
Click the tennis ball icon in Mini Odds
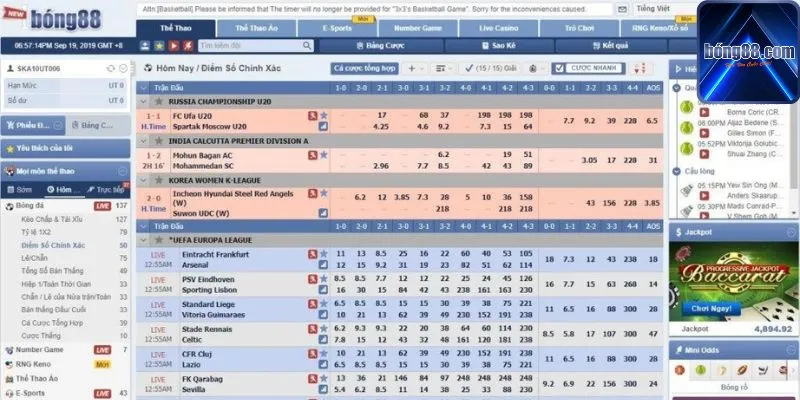point(701,370)
